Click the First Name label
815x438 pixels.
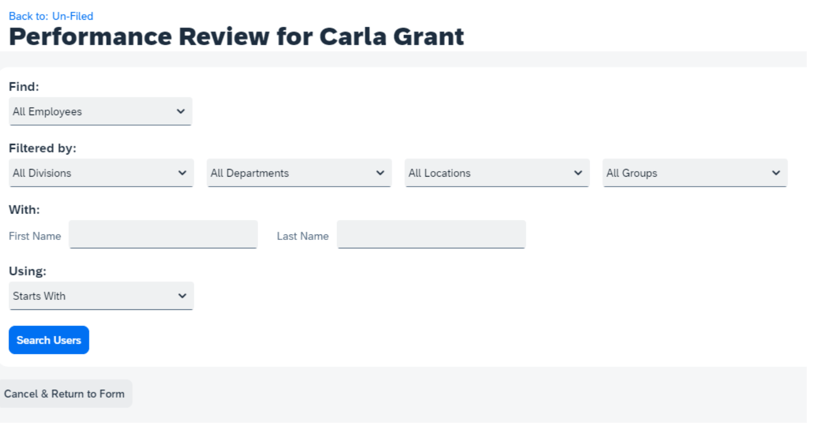tap(35, 236)
